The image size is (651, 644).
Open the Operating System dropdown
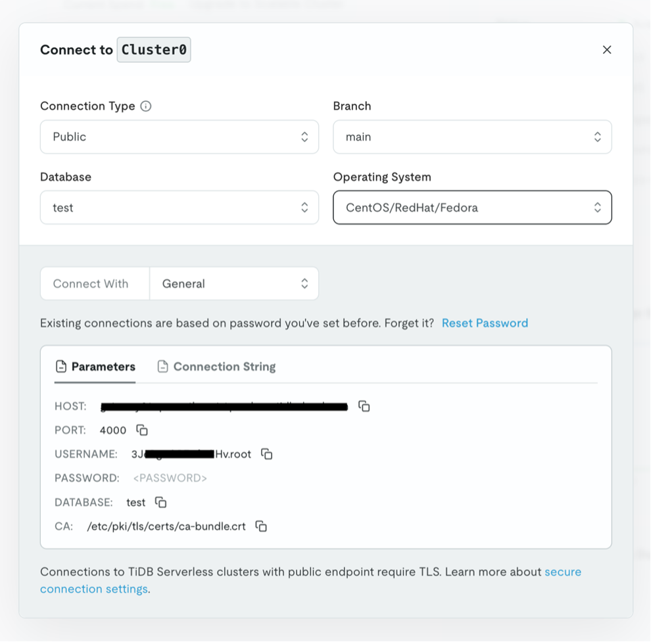coord(471,208)
